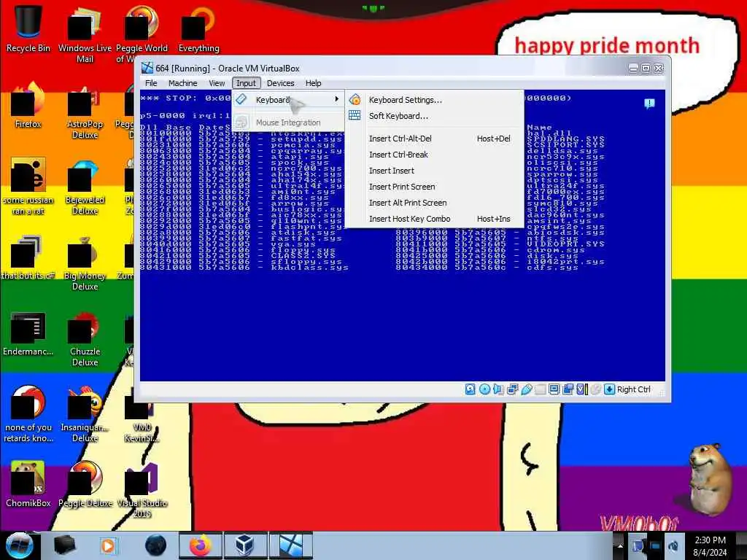Choose Insert Print Screen

tap(435, 187)
